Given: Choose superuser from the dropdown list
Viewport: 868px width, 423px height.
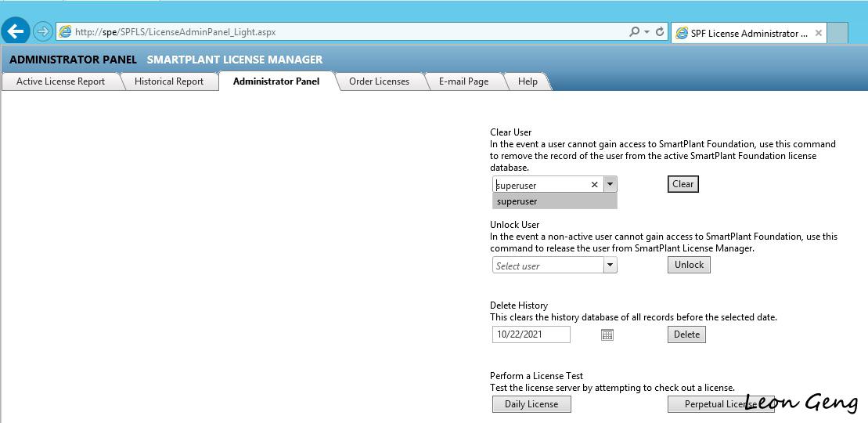Looking at the screenshot, I should (555, 201).
